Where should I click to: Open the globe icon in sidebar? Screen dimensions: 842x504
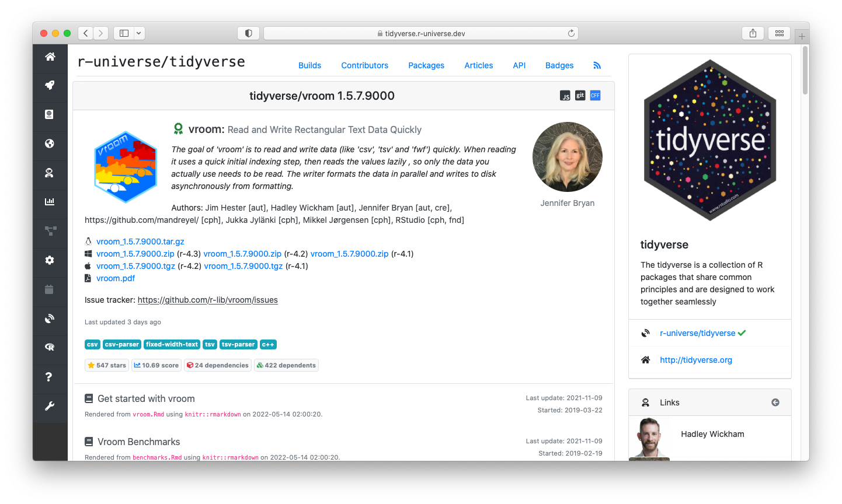(x=50, y=143)
